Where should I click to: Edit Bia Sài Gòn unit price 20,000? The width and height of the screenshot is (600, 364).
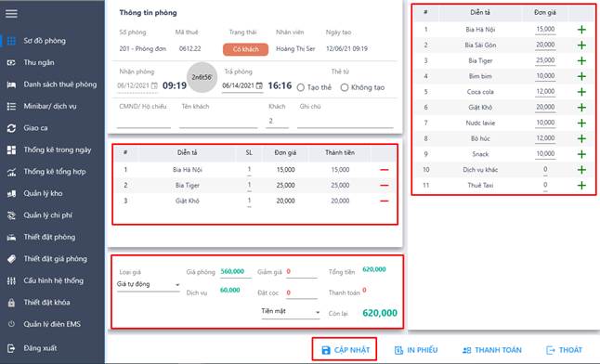545,45
